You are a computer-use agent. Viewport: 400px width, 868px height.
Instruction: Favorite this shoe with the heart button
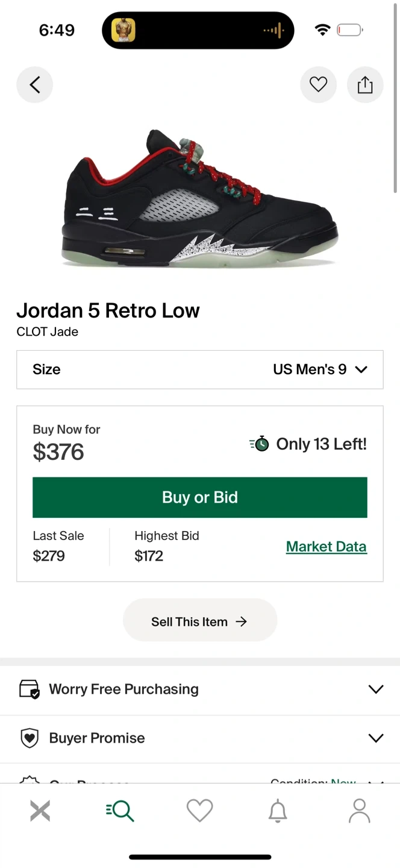[318, 85]
